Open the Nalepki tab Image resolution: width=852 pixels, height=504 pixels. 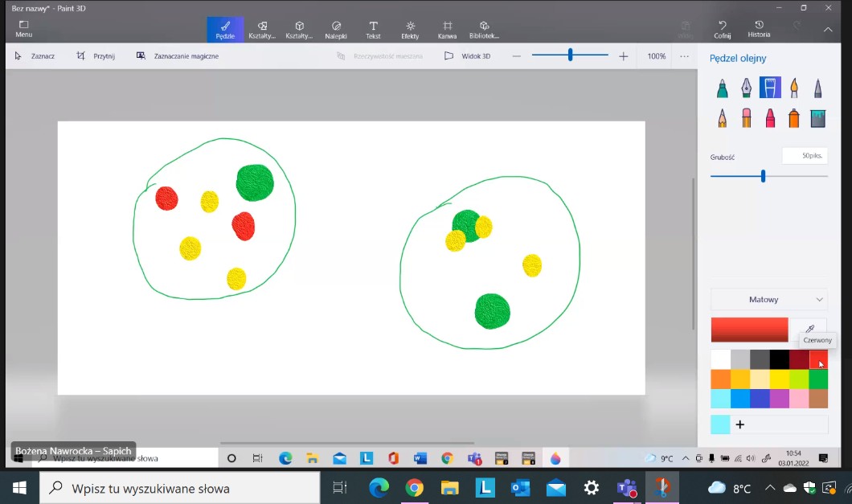point(336,30)
